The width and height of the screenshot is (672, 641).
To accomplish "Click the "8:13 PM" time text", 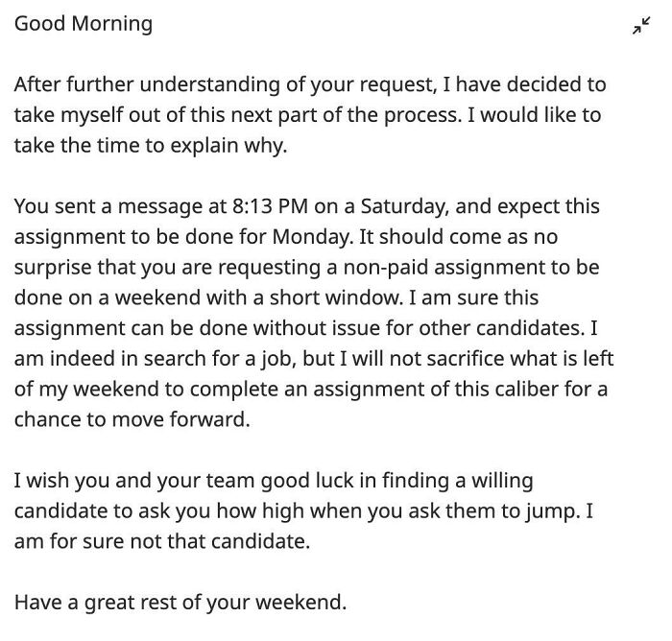I will point(267,206).
